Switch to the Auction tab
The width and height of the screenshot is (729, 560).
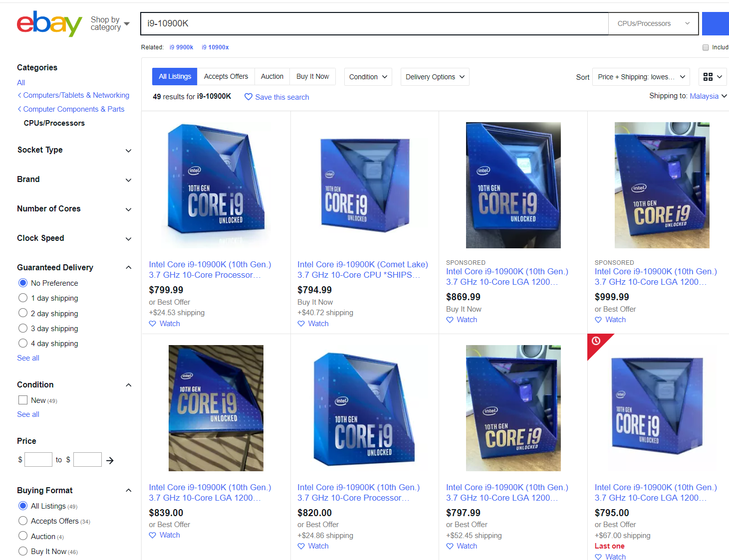click(272, 77)
